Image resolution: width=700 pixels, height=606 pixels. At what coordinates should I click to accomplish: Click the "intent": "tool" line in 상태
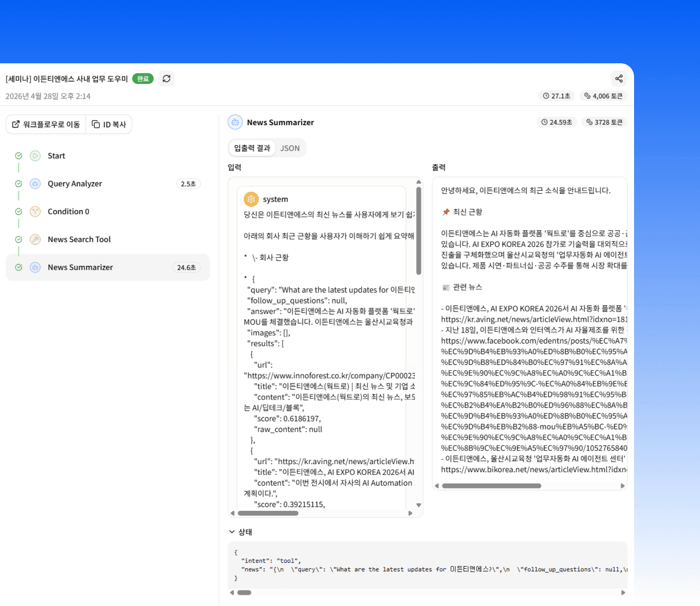point(271,561)
